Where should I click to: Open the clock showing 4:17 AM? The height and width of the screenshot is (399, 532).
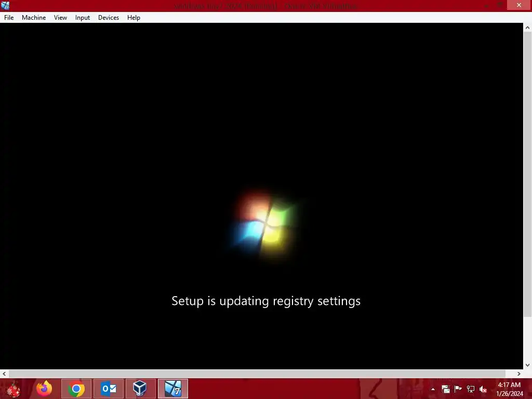point(509,389)
